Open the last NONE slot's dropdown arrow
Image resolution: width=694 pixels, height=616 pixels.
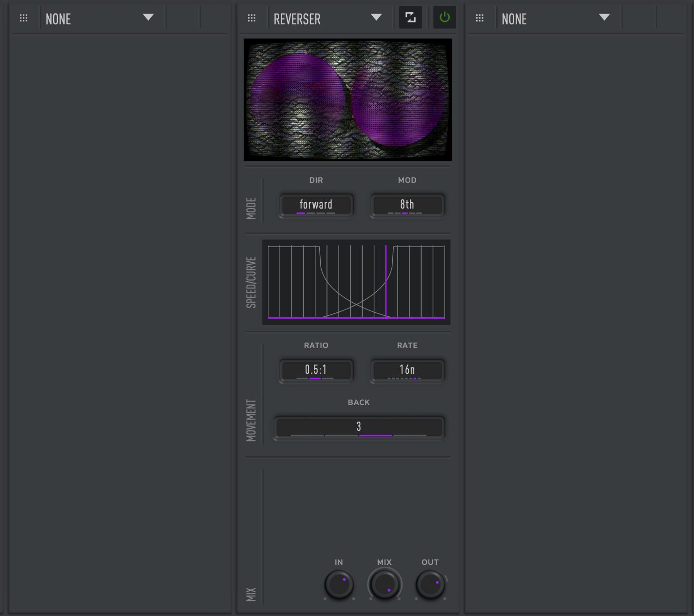(604, 18)
